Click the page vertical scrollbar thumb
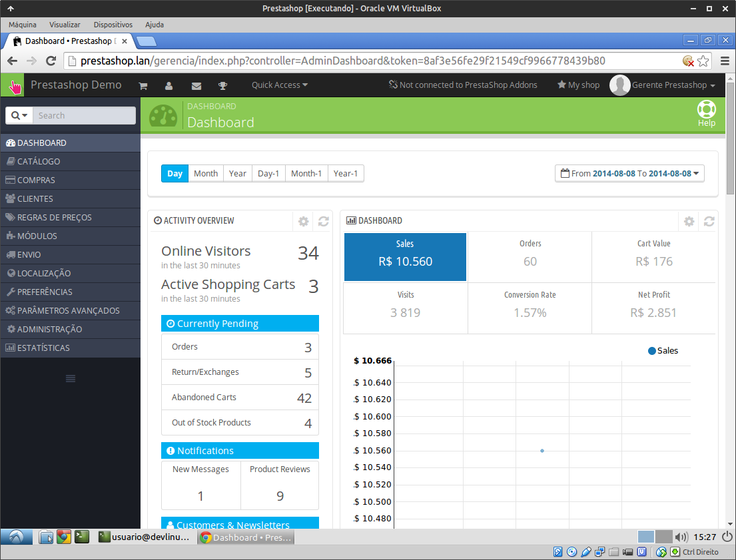736x560 pixels. (x=730, y=139)
